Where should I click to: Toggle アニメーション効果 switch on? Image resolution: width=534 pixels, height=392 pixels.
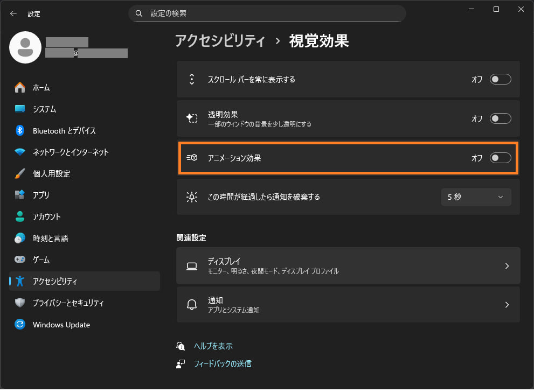tap(500, 158)
